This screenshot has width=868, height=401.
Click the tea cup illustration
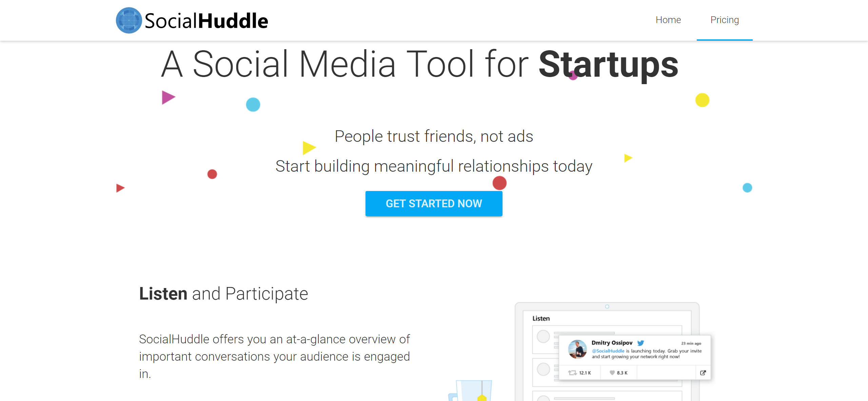coord(471,391)
